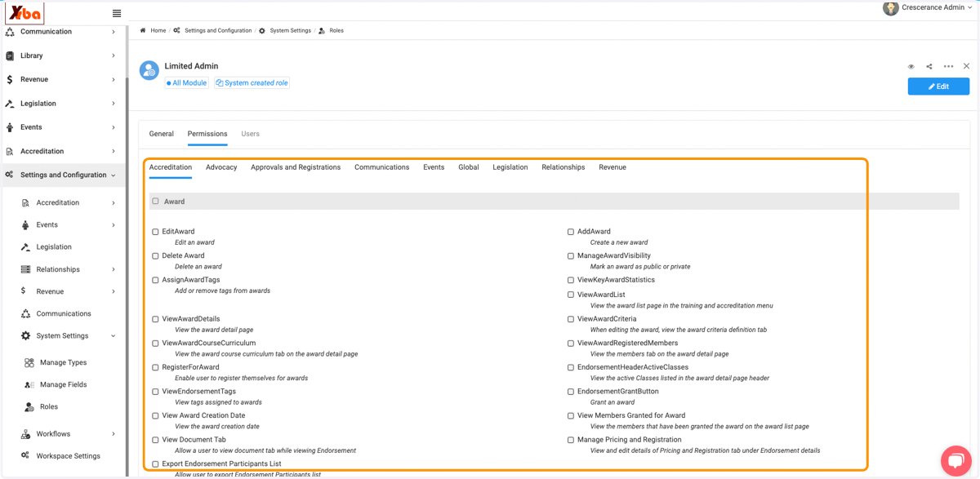Collapse the Settings and Configuration chevron
Screen dimensions: 980x479
pos(114,175)
